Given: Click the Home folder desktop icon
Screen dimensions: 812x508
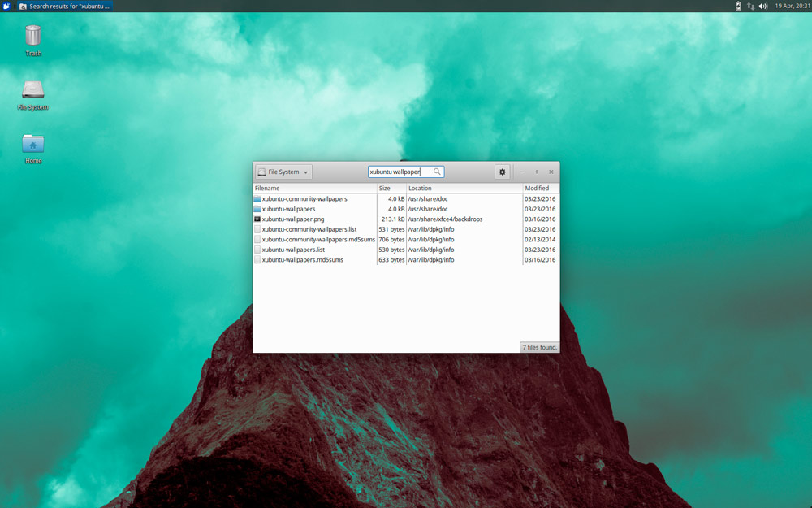Looking at the screenshot, I should click(x=33, y=145).
